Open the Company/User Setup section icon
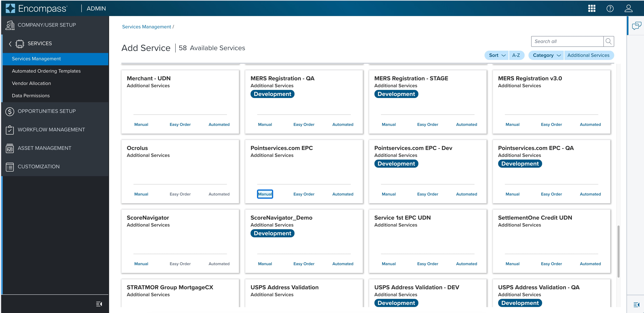644x313 pixels. click(10, 25)
